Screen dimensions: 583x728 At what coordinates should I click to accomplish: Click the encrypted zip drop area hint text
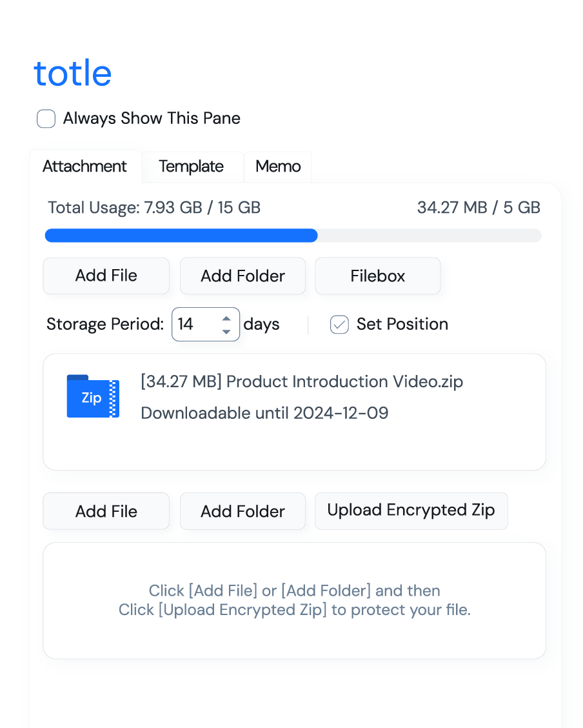pos(294,600)
